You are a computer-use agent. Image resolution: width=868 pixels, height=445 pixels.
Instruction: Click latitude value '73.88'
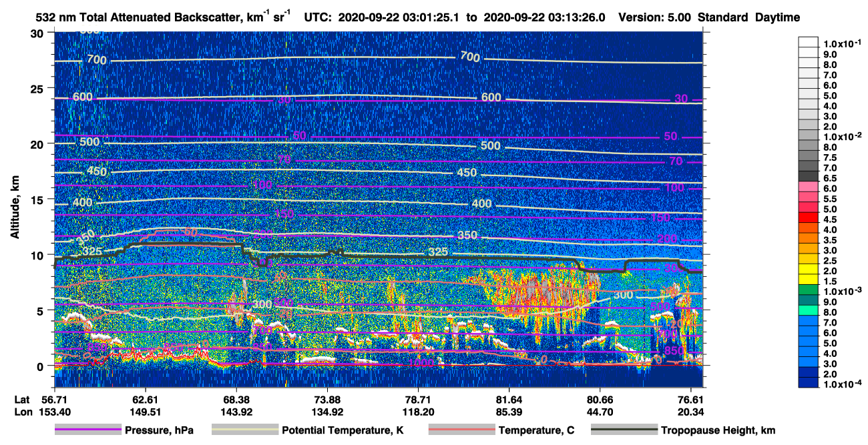pos(327,400)
